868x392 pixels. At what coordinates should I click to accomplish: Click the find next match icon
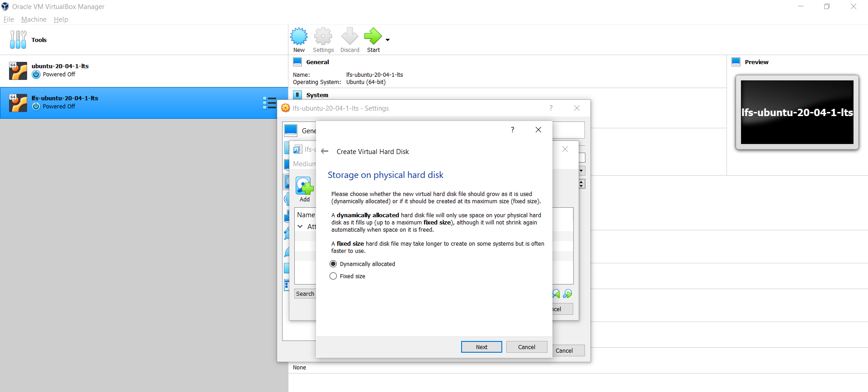[x=567, y=294]
